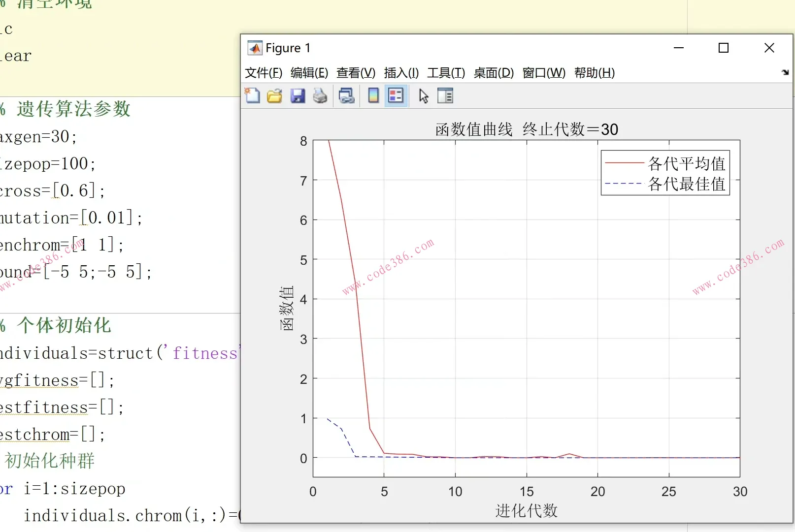Click the New Figure toolbar icon
Screen dimensions: 795x532
pyautogui.click(x=253, y=95)
